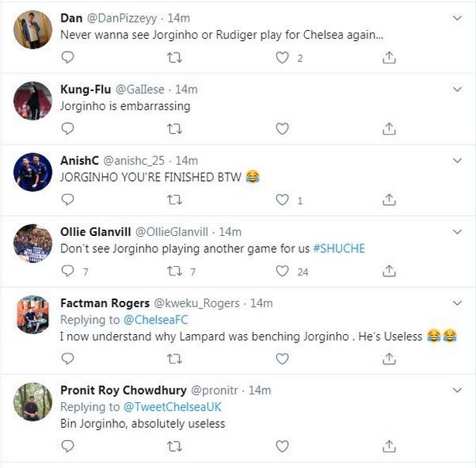Open the #SHUCHE hashtag
Image resolution: width=476 pixels, height=468 pixels.
[338, 248]
